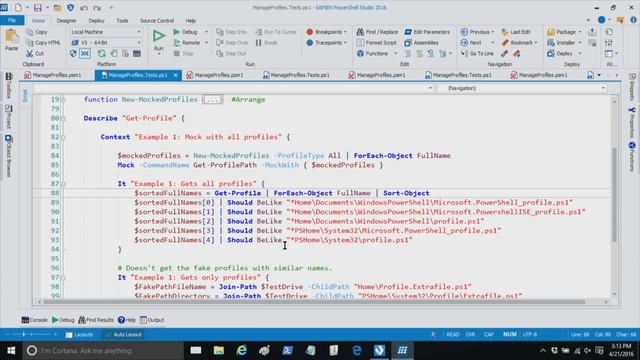
Task: Click the Last Edit navigation button
Action: (x=516, y=32)
